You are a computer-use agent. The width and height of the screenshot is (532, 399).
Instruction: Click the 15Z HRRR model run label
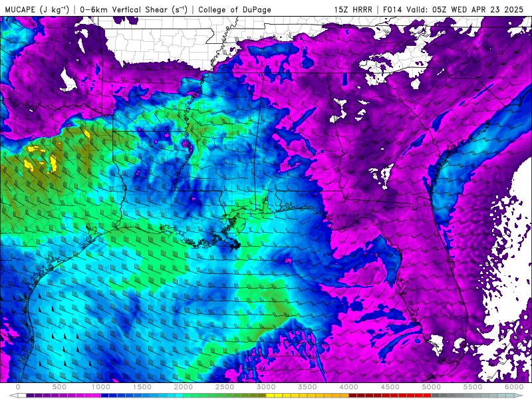[353, 9]
